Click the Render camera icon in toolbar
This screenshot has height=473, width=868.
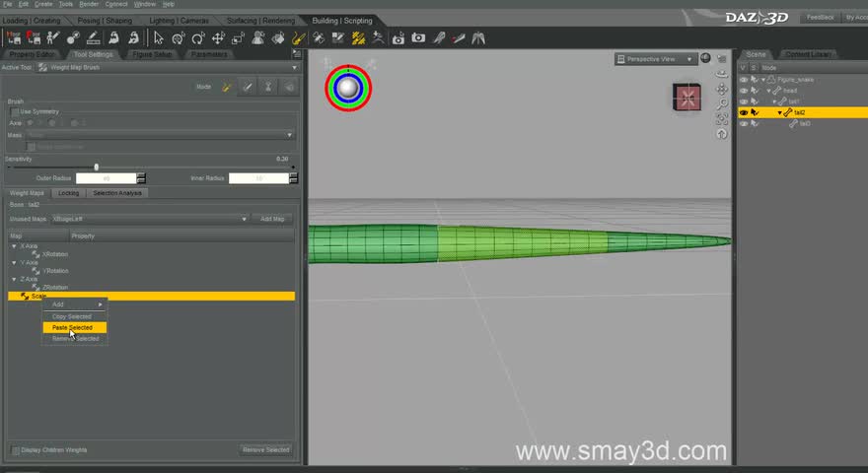pos(418,38)
